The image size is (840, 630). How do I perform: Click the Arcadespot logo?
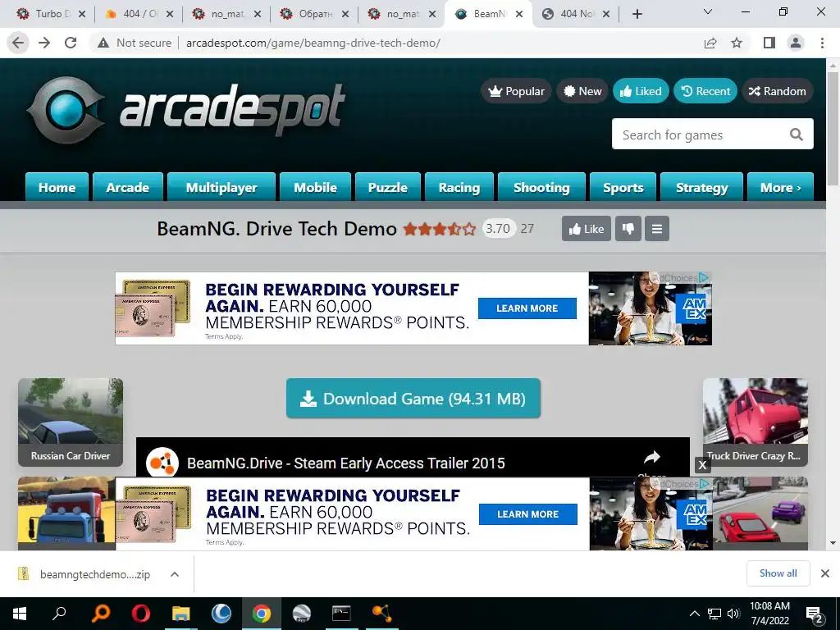coord(186,110)
